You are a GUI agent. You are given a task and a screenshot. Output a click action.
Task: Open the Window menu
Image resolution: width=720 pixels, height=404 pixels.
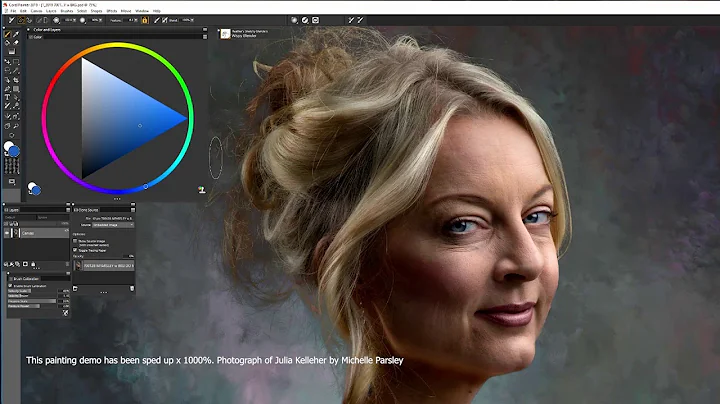click(142, 11)
